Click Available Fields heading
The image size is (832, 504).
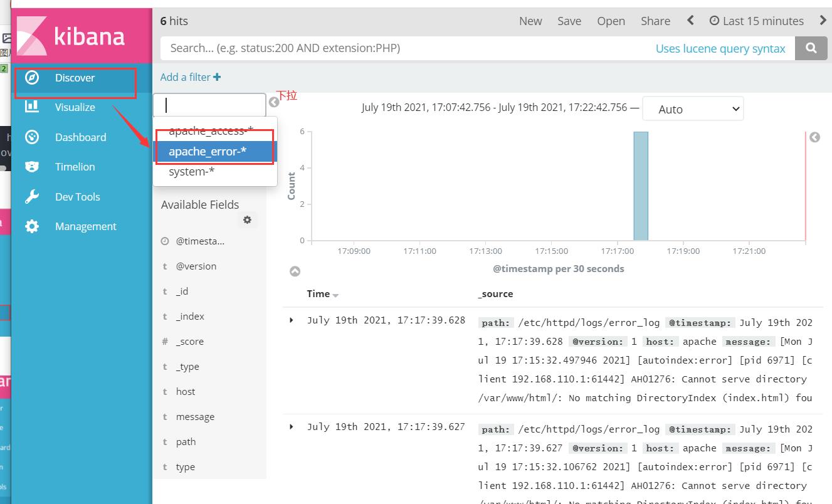pos(200,205)
